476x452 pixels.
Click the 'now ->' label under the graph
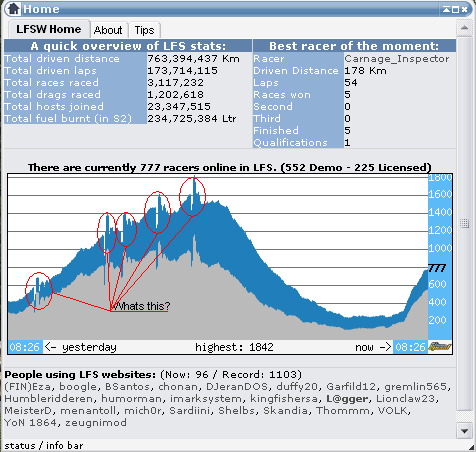tap(373, 347)
